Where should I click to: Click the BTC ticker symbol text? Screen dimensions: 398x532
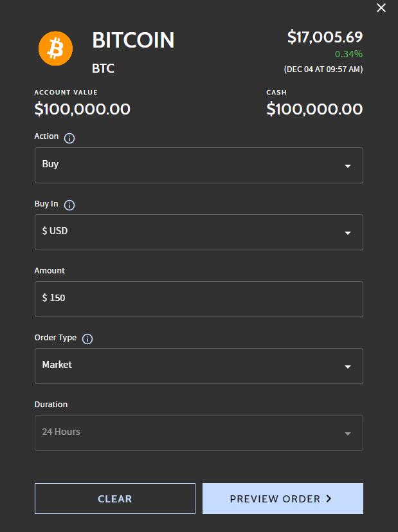click(x=104, y=68)
